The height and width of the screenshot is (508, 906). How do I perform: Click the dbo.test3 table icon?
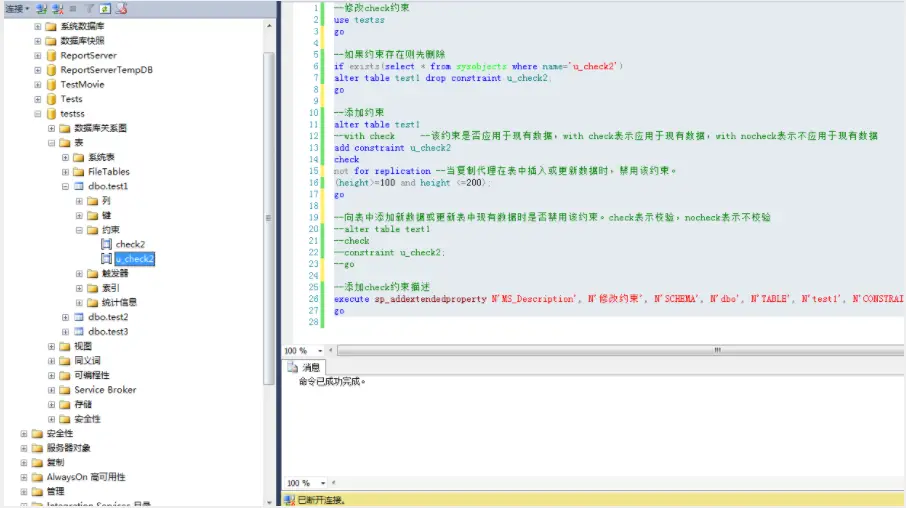pos(79,331)
